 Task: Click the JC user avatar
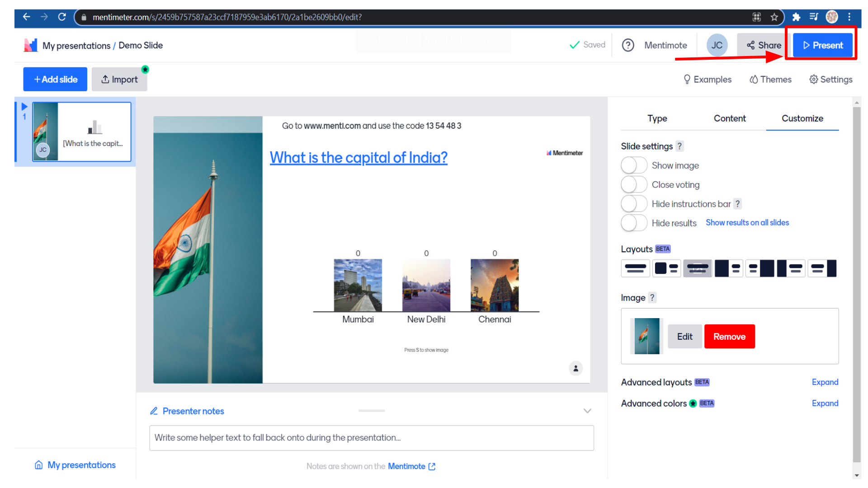[717, 45]
